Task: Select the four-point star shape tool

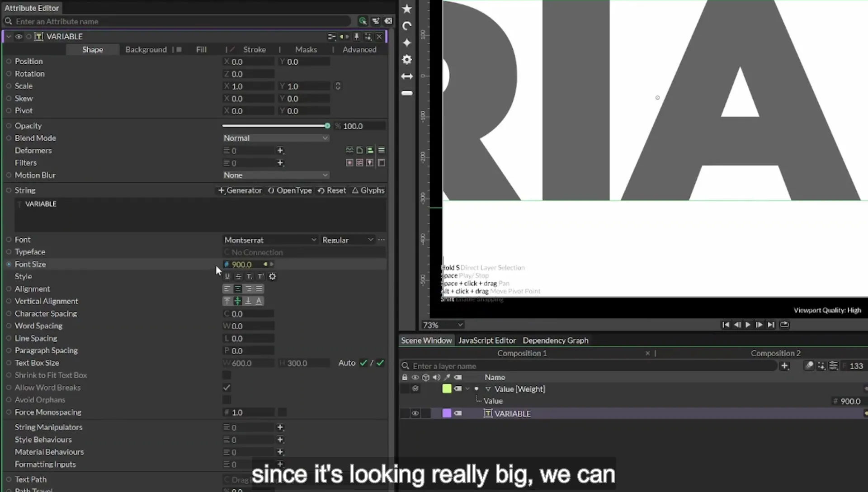Action: pos(407,43)
